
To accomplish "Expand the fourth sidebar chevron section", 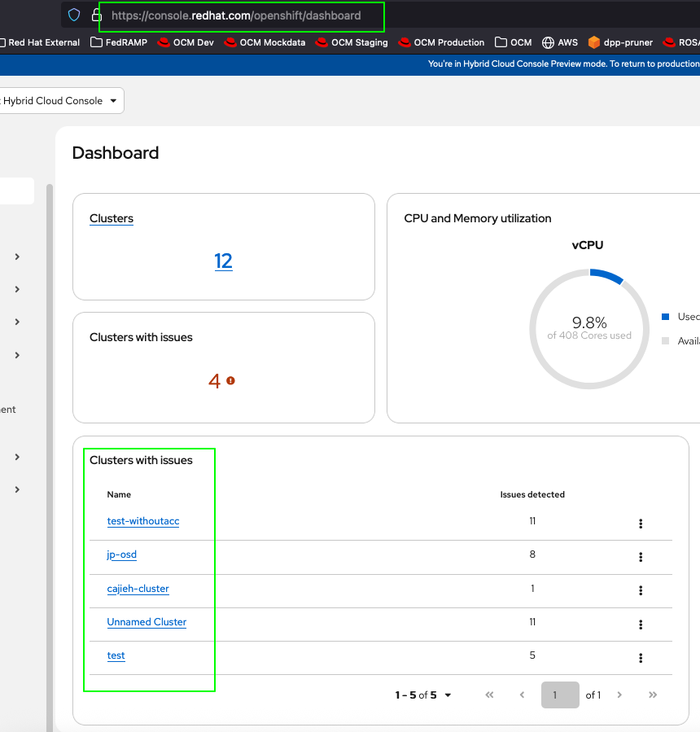I will 17,355.
